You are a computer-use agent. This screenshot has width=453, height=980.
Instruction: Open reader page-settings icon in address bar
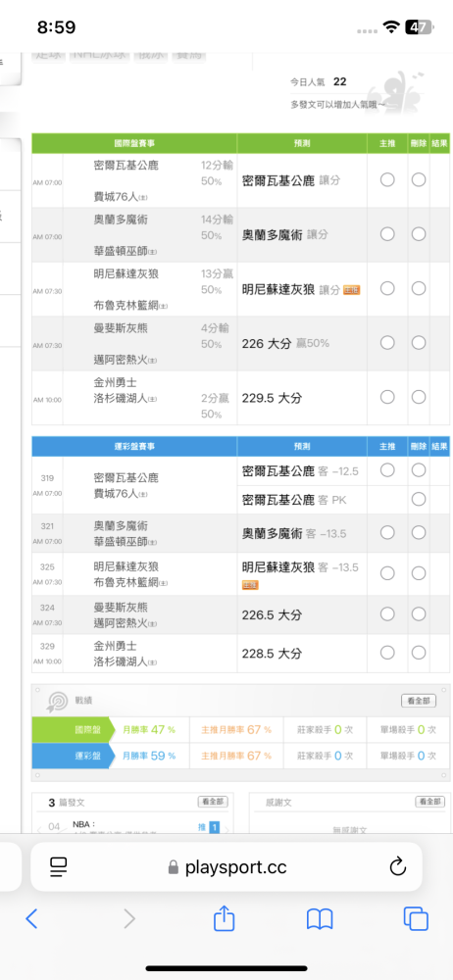click(59, 866)
